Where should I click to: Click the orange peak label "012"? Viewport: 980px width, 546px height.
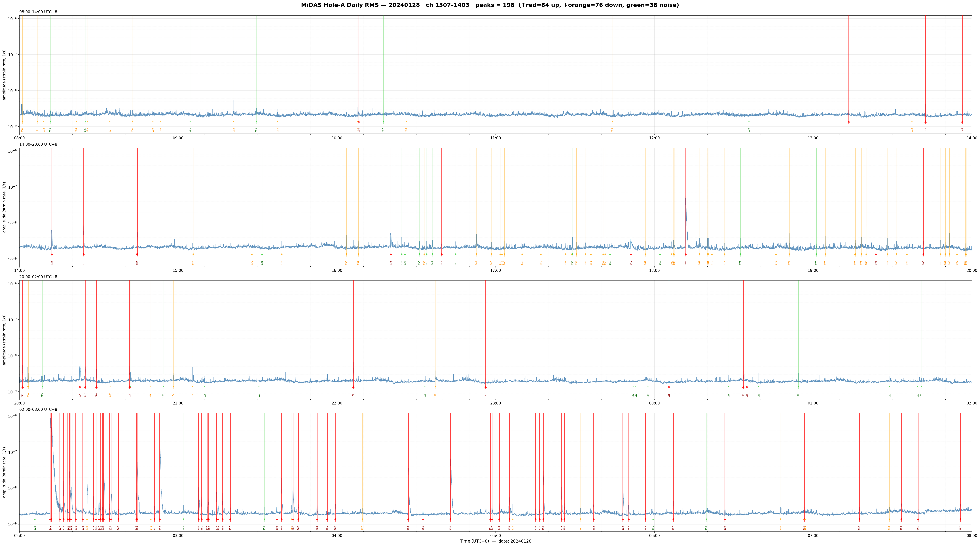pos(234,130)
